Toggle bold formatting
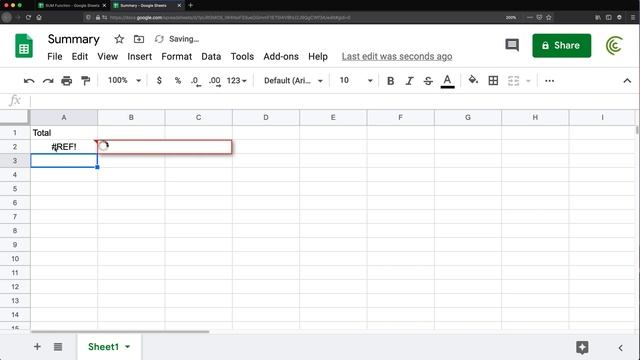640x360 pixels. (x=390, y=81)
